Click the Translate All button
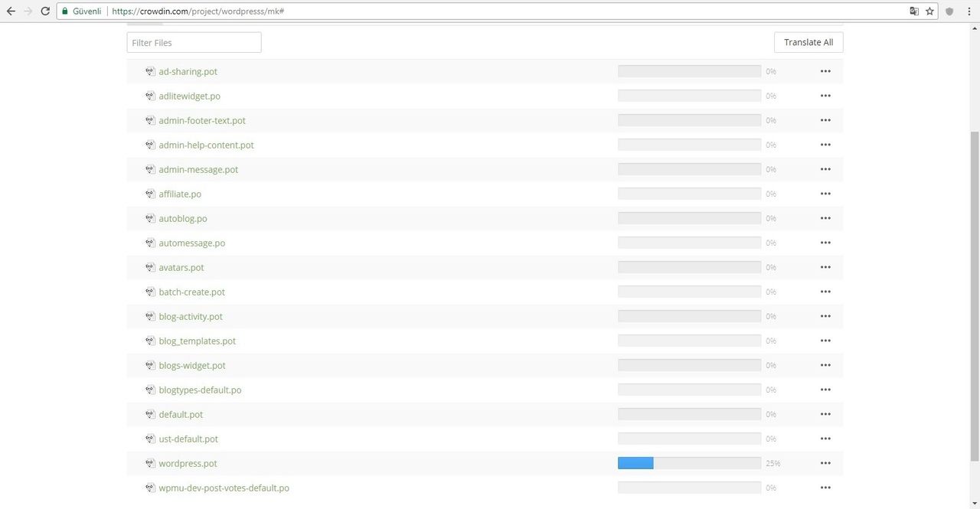Image resolution: width=980 pixels, height=509 pixels. (808, 42)
